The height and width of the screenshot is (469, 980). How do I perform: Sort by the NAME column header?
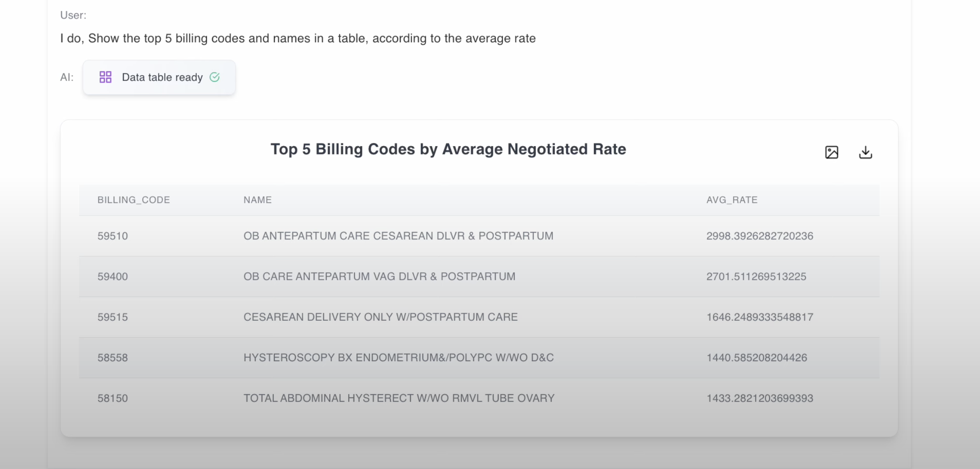[257, 199]
